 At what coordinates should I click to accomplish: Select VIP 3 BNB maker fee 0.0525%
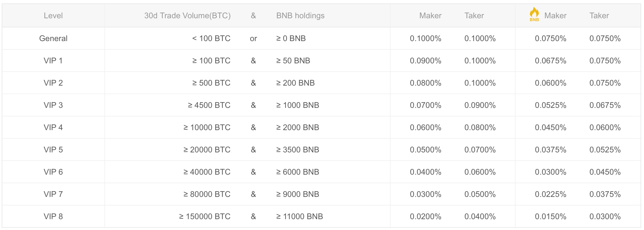551,105
